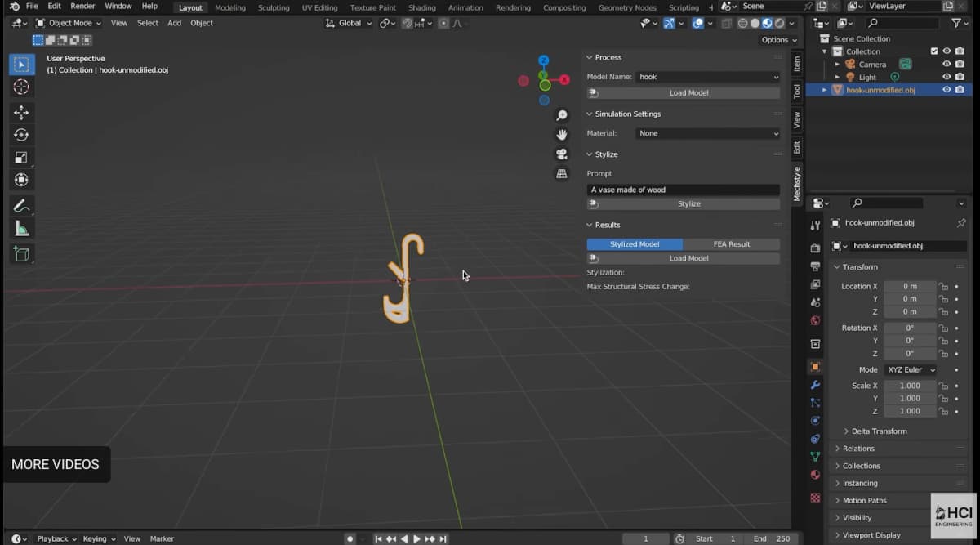
Task: Open the Model Name dropdown
Action: pos(707,77)
